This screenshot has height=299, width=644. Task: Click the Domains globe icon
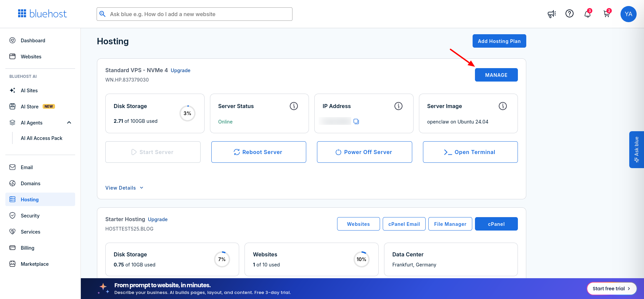click(12, 183)
